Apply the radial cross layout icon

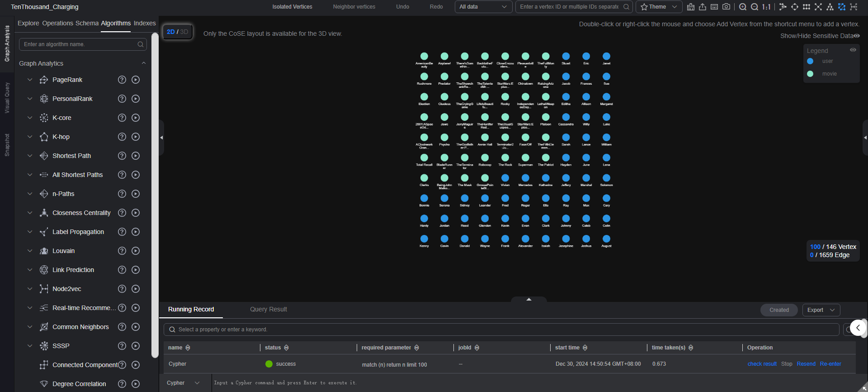(x=818, y=7)
